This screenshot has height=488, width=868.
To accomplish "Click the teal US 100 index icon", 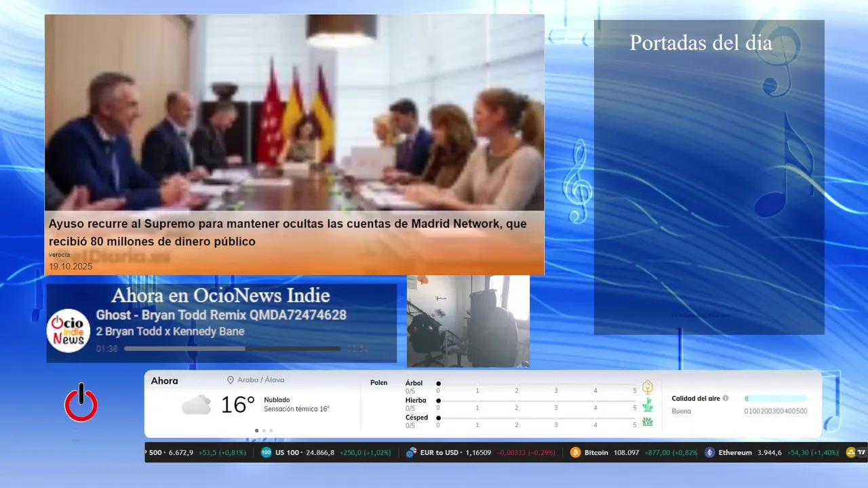I will (266, 453).
